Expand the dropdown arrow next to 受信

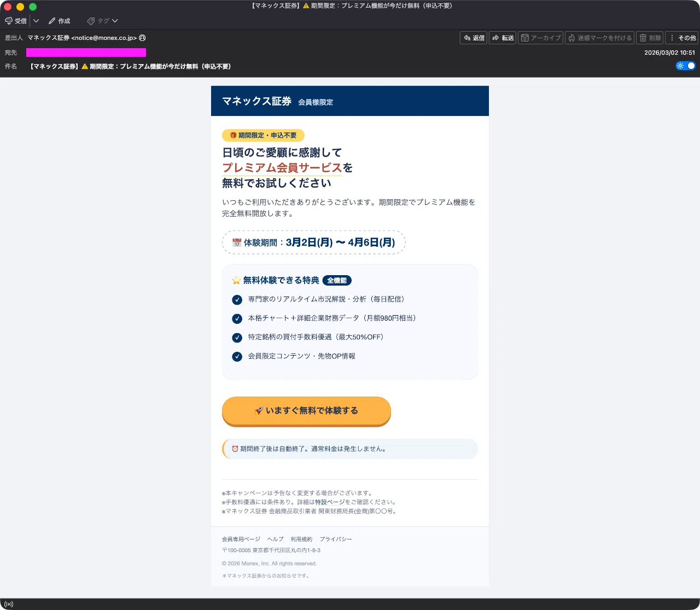(36, 21)
